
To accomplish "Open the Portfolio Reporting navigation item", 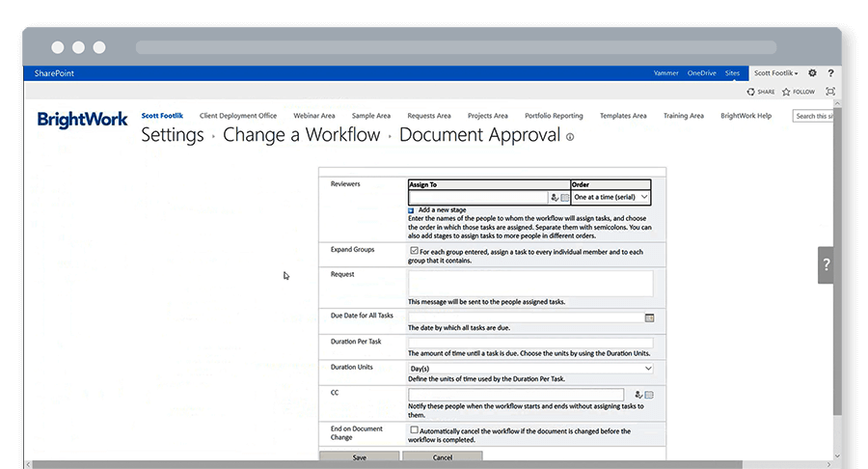I will coord(554,116).
